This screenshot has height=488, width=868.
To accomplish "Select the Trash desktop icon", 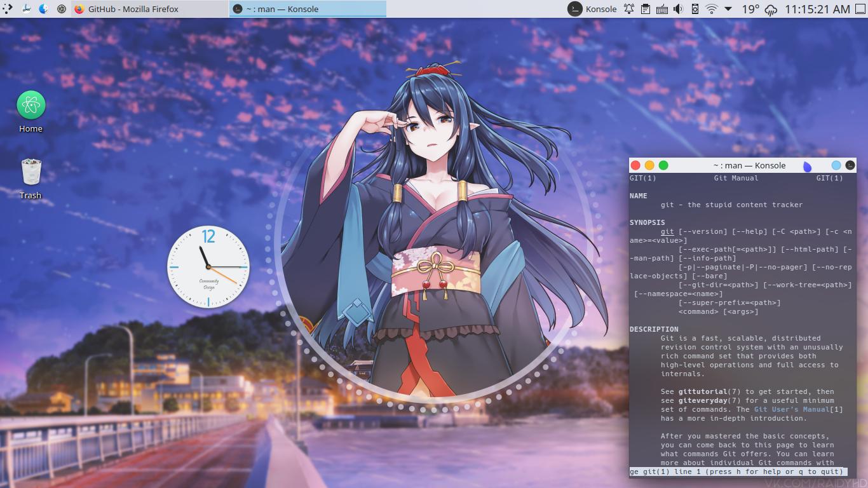I will click(x=31, y=179).
